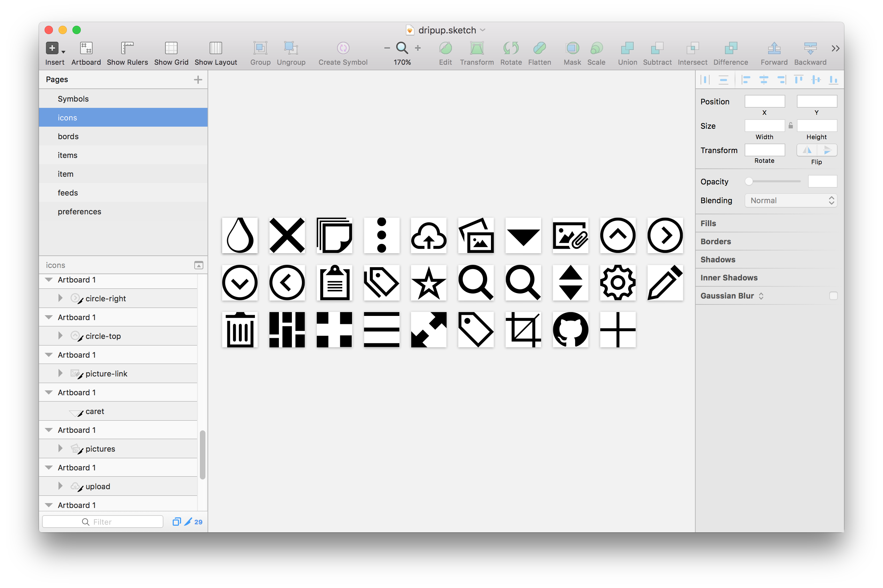The image size is (883, 588).
Task: Click the Transform toolbar icon
Action: [477, 48]
